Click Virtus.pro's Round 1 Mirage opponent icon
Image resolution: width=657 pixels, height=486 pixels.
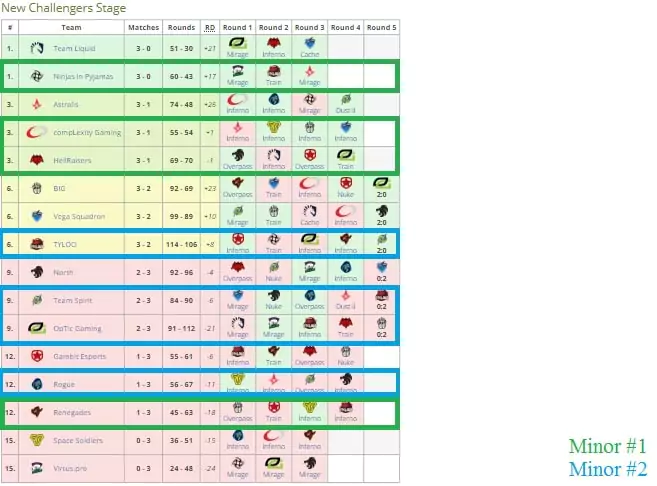238,463
